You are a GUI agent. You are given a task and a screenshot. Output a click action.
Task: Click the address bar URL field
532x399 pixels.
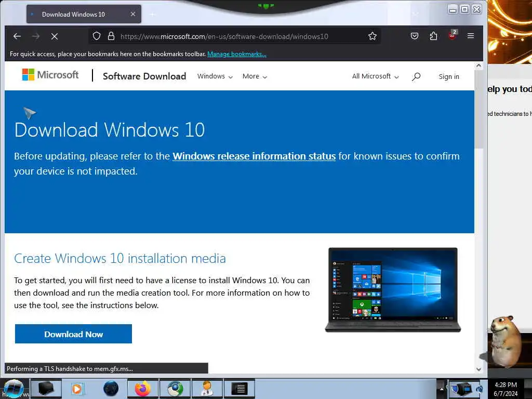234,36
